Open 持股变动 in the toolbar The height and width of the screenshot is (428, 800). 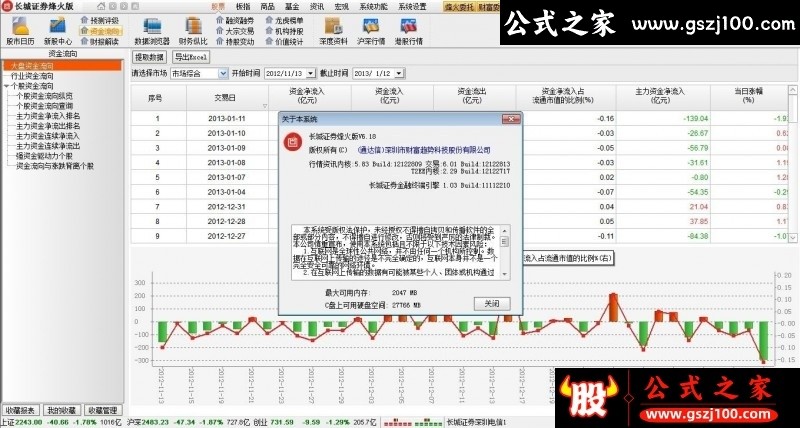tap(235, 42)
